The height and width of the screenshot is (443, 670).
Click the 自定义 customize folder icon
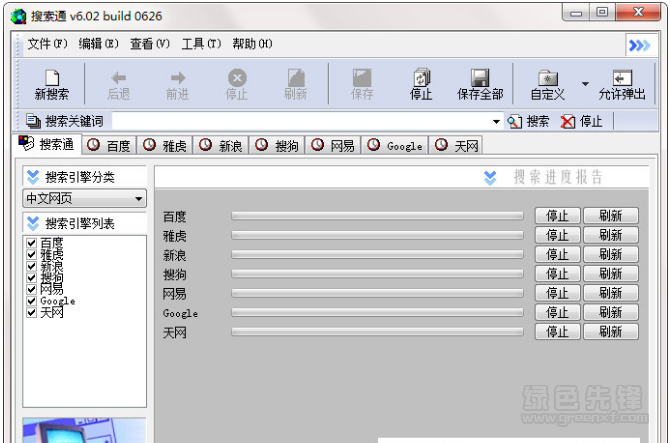coord(548,78)
